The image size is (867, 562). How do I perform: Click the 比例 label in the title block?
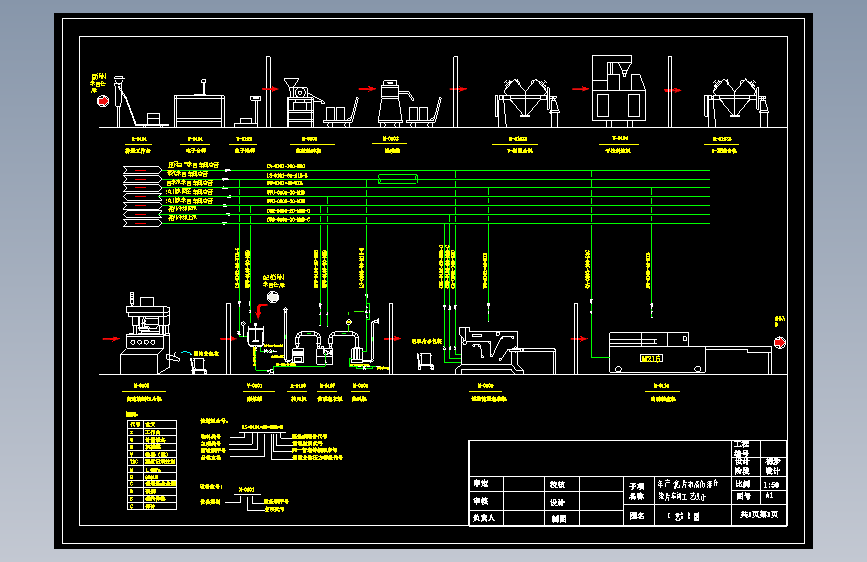click(x=743, y=483)
